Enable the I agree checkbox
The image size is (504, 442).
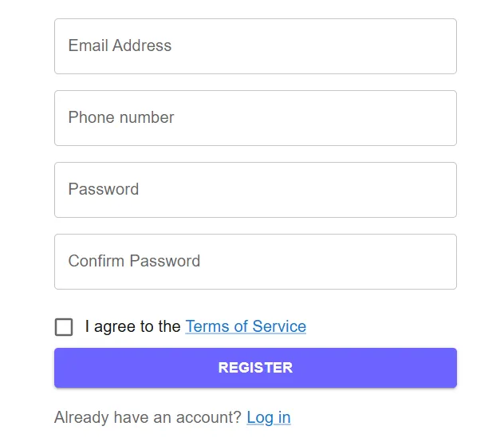pos(64,327)
